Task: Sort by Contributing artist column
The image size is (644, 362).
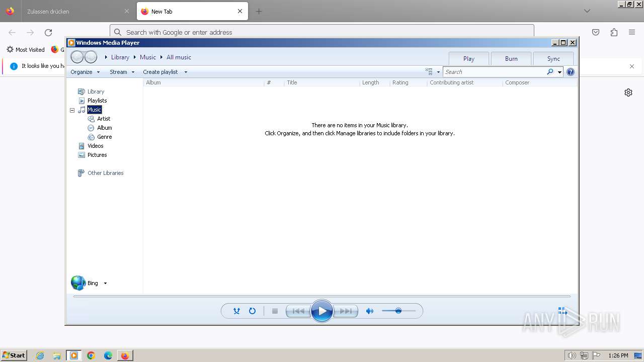Action: tap(465, 82)
